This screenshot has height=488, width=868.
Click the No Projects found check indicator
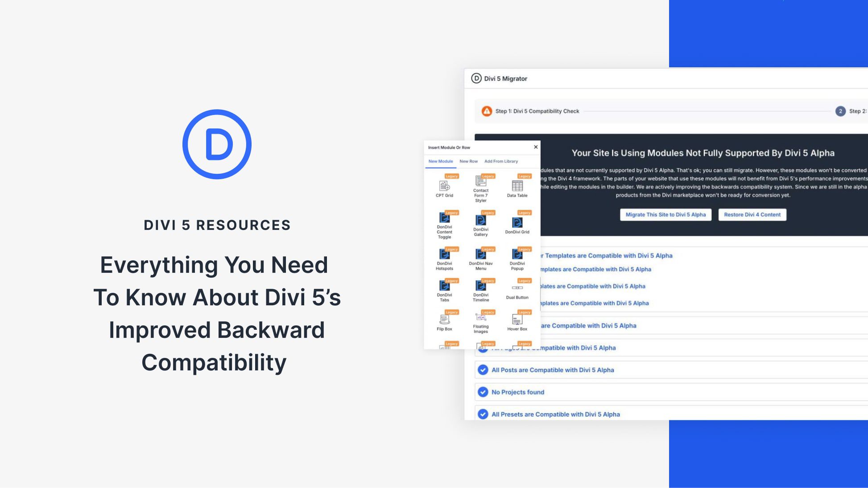[483, 392]
